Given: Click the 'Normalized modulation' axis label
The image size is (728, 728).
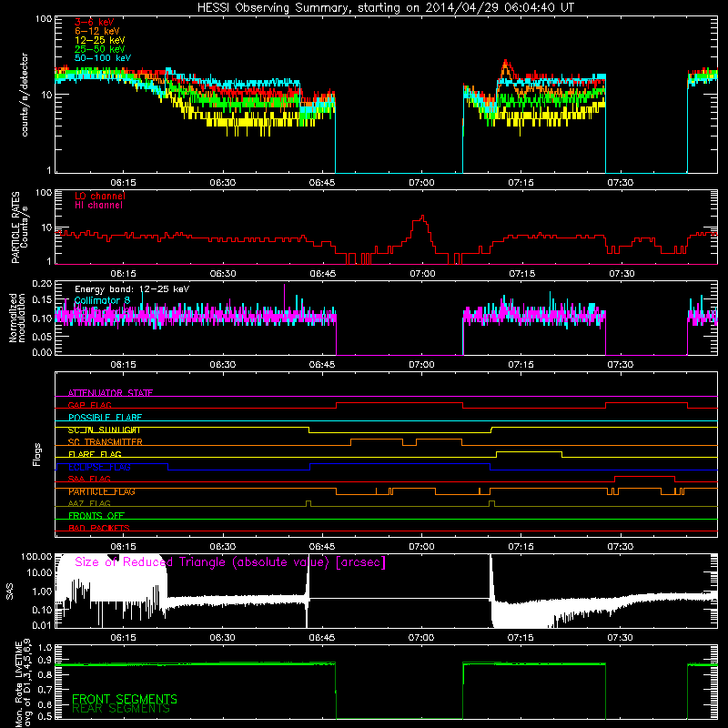Looking at the screenshot, I should pyautogui.click(x=17, y=318).
